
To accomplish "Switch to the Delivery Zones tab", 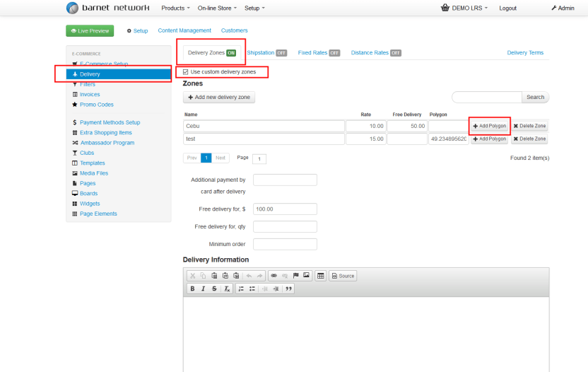I will tap(211, 53).
